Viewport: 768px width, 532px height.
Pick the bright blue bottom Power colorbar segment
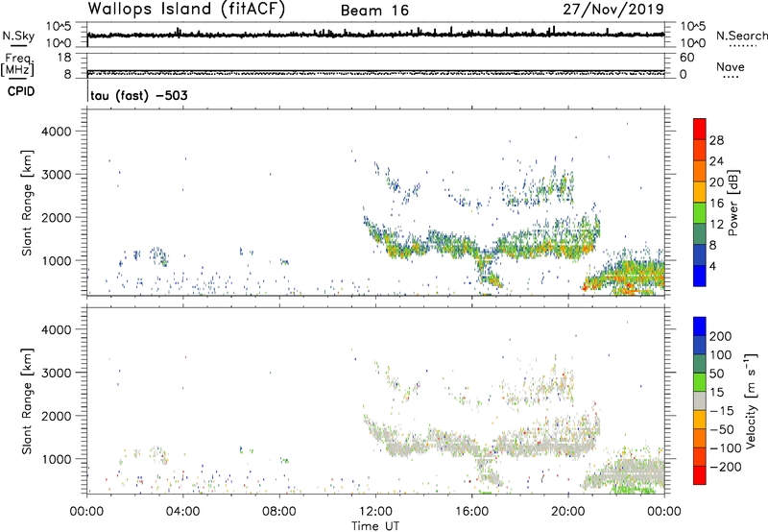point(700,276)
